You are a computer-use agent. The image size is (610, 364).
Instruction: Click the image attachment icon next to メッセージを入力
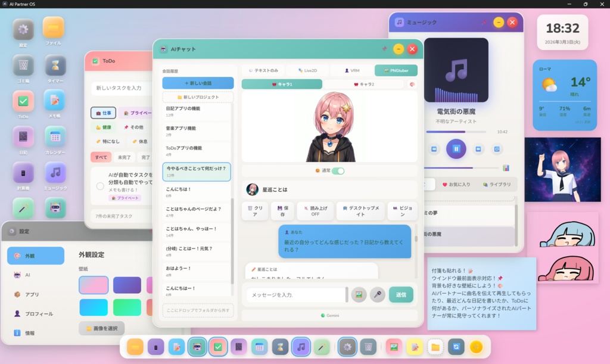click(x=359, y=295)
